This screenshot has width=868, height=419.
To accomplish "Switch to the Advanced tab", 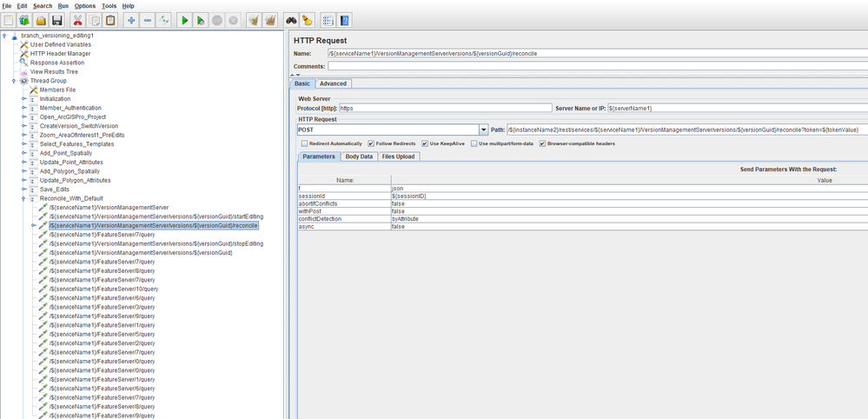I will pos(333,83).
